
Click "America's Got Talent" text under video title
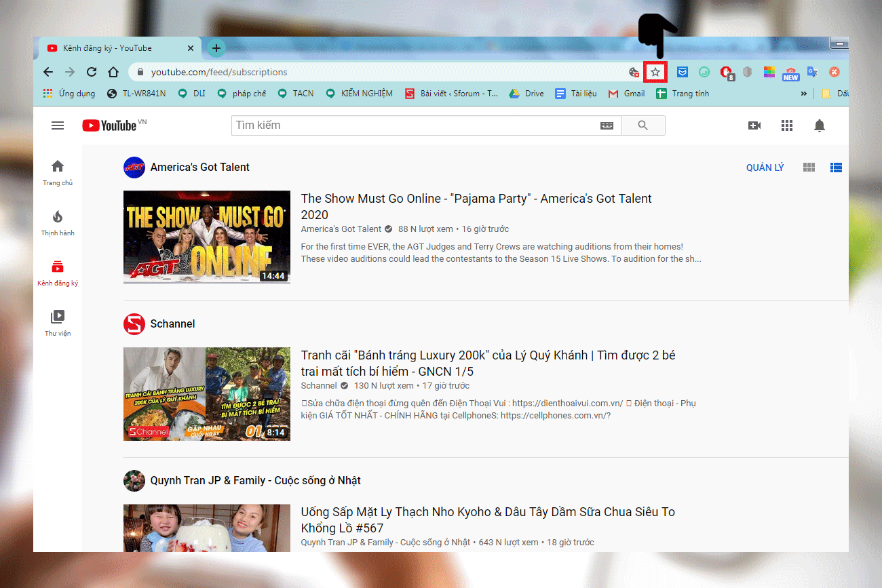341,229
